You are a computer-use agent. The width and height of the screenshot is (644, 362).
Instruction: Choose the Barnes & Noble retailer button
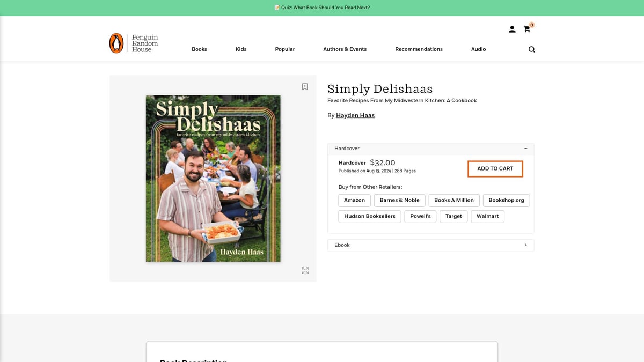point(399,200)
